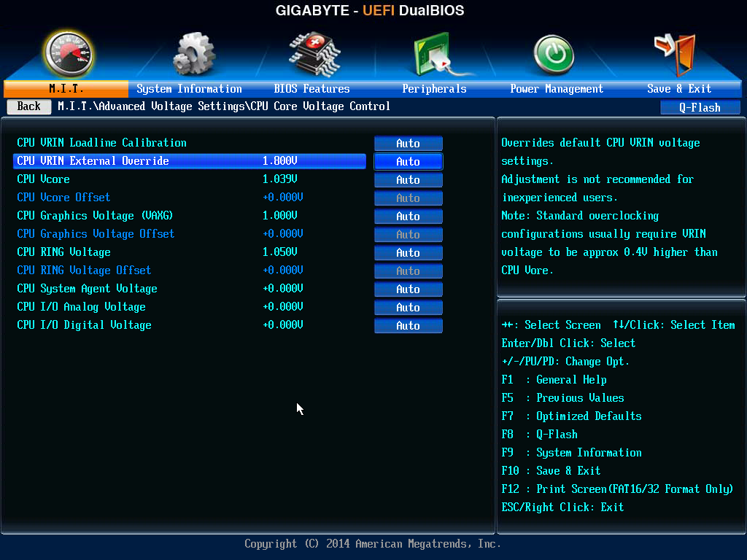This screenshot has width=747, height=560.
Task: Select the M.I.T. tab
Action: point(66,88)
